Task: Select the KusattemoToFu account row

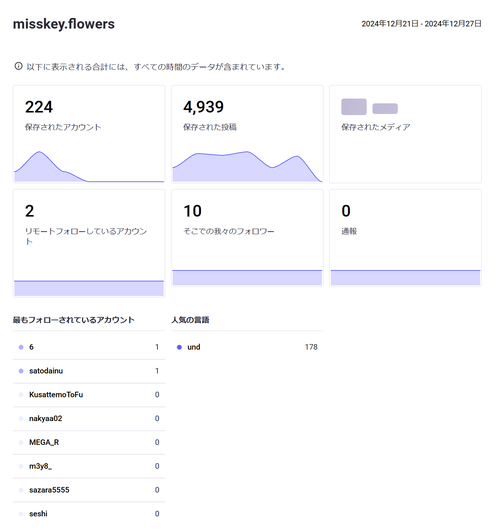Action: (89, 395)
